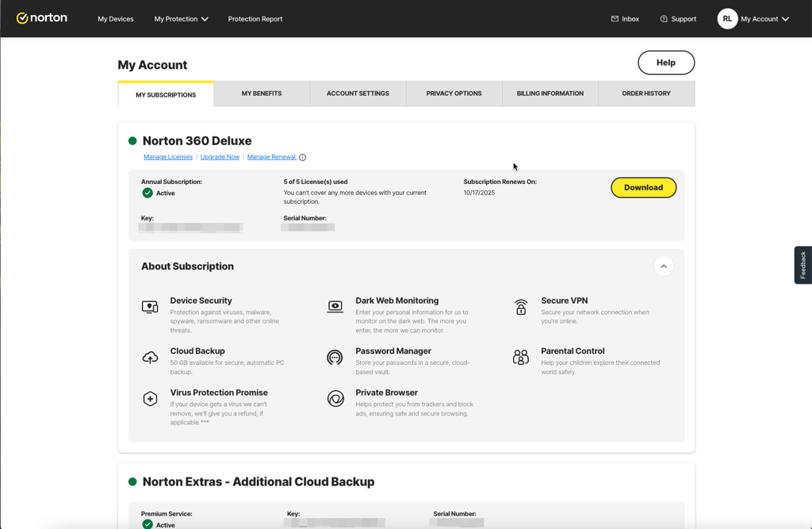Click the Support link text
The width and height of the screenshot is (812, 529).
(684, 19)
